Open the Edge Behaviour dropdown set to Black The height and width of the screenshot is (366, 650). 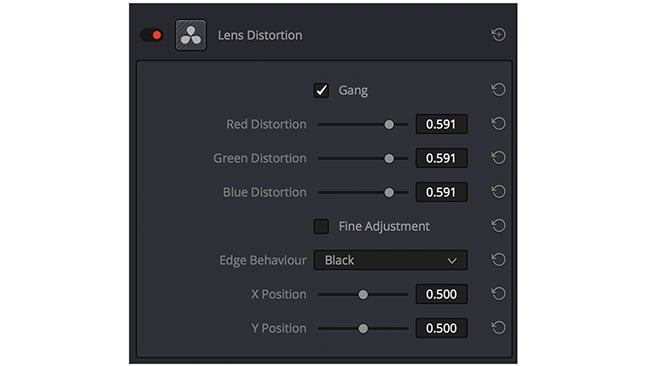pos(390,260)
